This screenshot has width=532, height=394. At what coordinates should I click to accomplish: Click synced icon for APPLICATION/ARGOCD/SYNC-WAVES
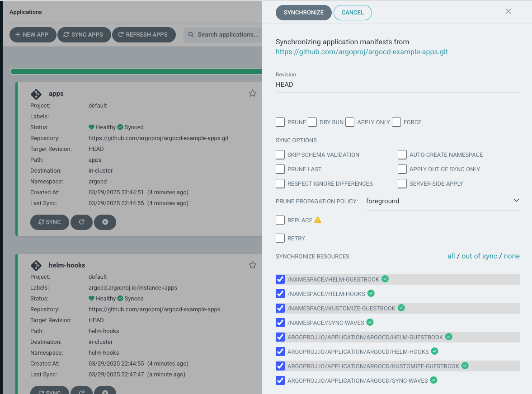tap(433, 380)
